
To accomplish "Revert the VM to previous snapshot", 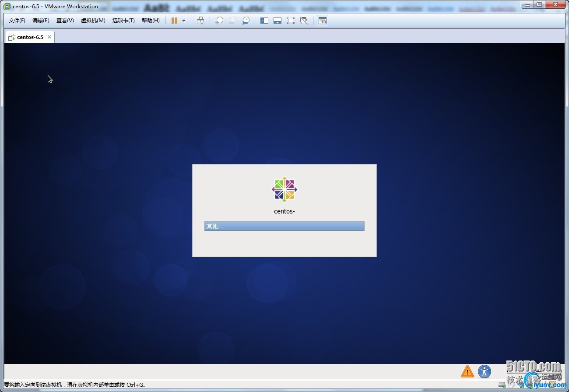I will [x=232, y=21].
